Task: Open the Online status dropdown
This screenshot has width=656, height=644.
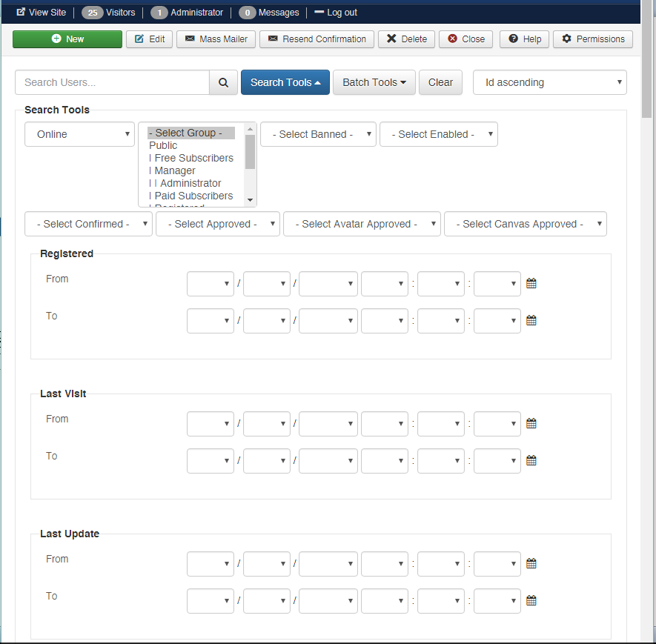Action: (x=79, y=134)
